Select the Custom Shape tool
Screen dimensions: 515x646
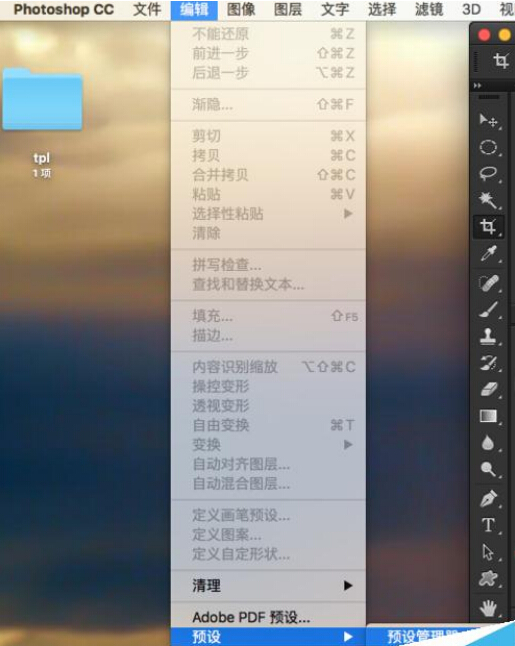pos(488,579)
